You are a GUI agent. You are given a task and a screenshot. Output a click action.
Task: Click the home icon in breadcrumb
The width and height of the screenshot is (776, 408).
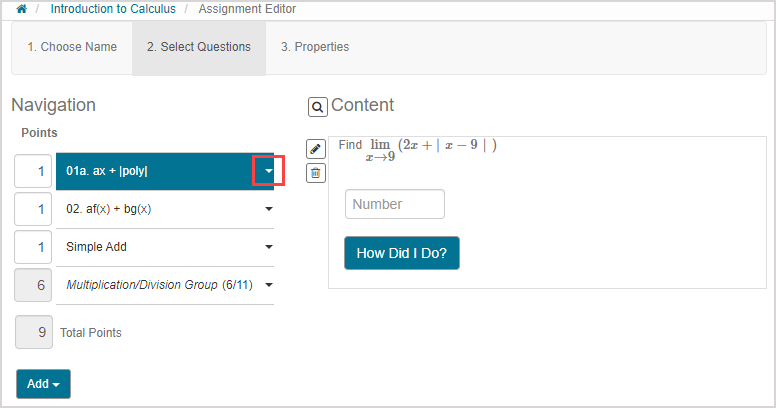[x=20, y=9]
